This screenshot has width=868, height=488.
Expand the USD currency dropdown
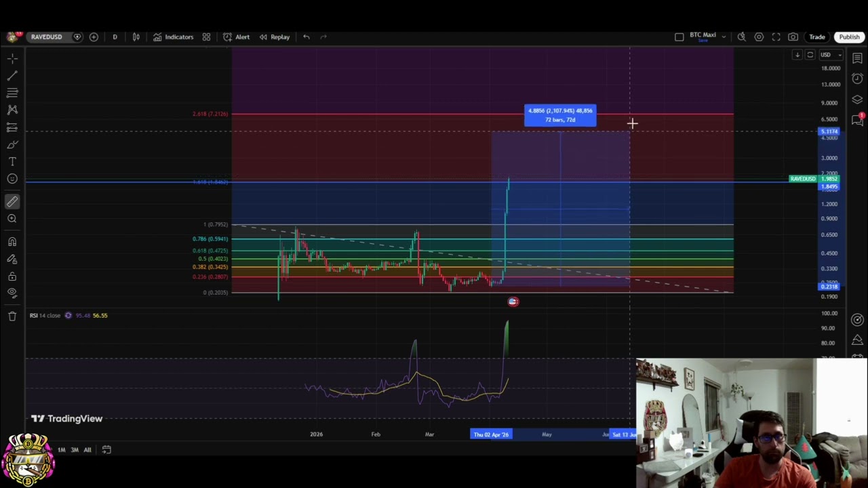click(x=831, y=55)
